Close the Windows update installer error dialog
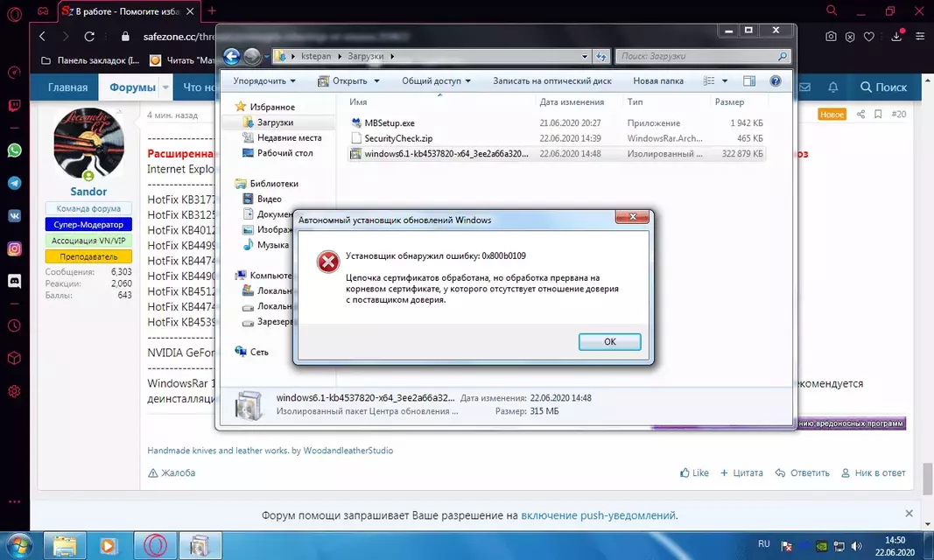The height and width of the screenshot is (560, 934). coord(633,217)
